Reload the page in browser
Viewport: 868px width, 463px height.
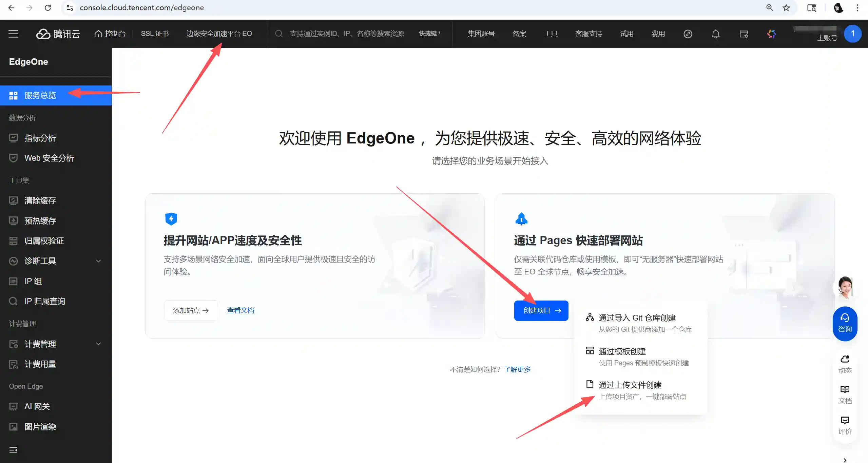(48, 7)
